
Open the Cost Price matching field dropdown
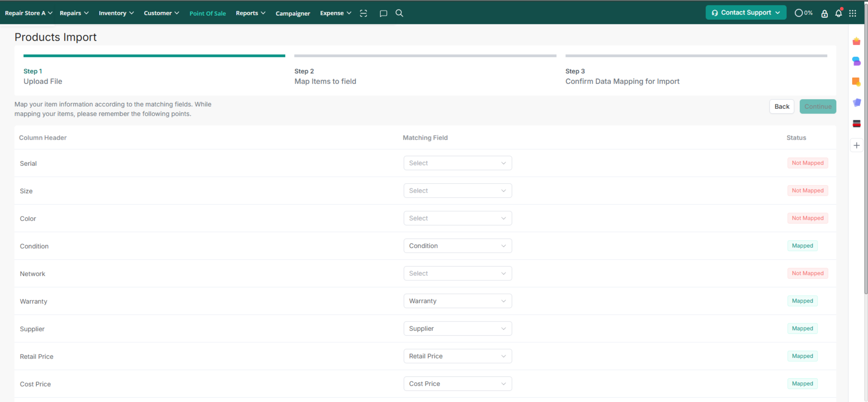click(458, 384)
